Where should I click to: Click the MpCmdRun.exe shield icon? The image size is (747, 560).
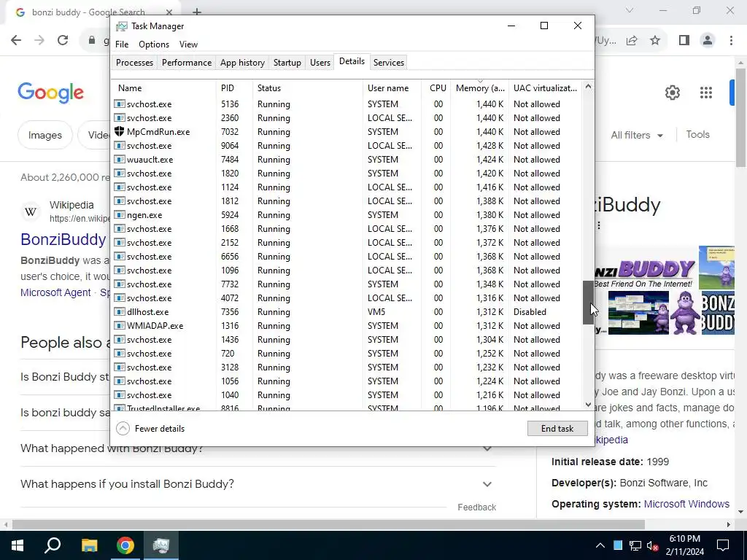pos(119,132)
